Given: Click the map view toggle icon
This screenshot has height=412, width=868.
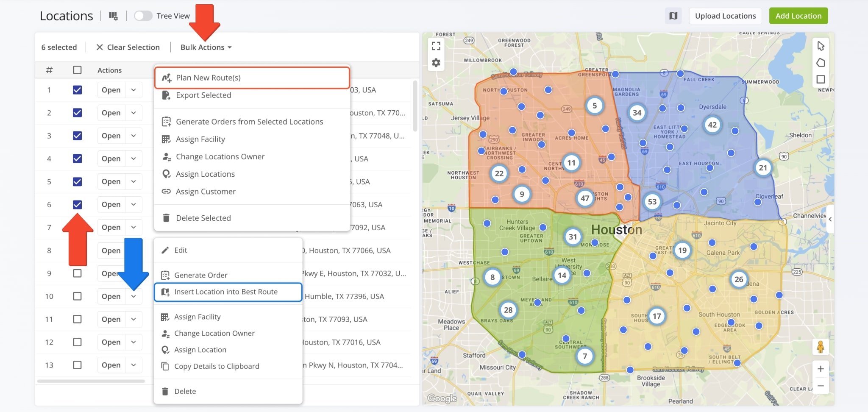Looking at the screenshot, I should (x=673, y=16).
